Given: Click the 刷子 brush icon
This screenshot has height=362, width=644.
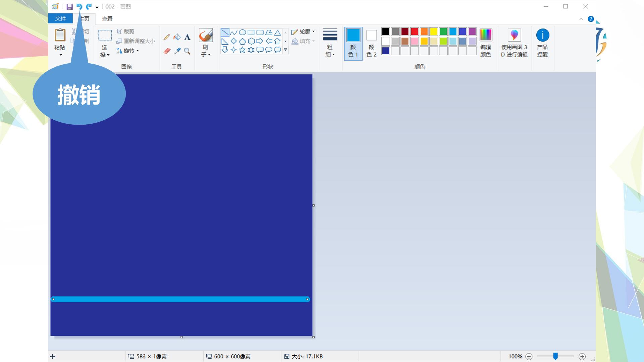Looking at the screenshot, I should click(x=206, y=35).
